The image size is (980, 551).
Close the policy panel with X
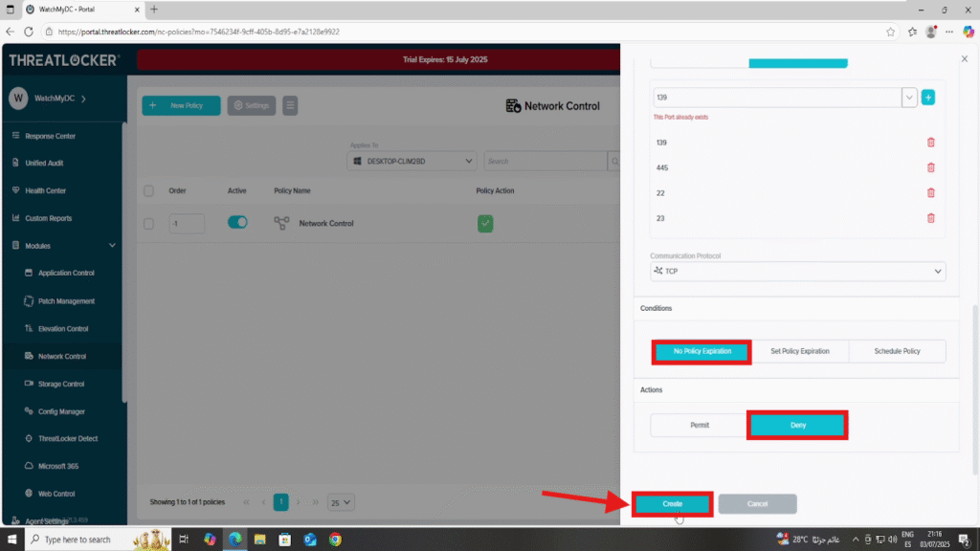(x=965, y=58)
